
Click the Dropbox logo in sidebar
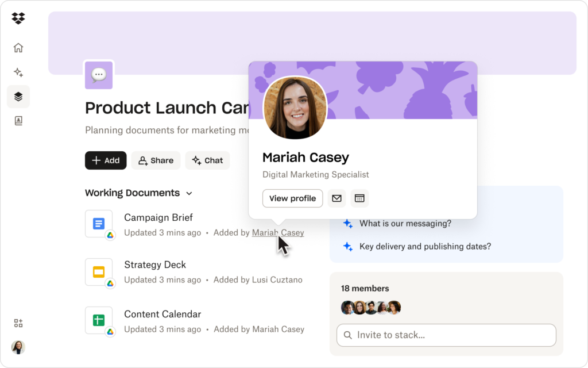pos(18,18)
